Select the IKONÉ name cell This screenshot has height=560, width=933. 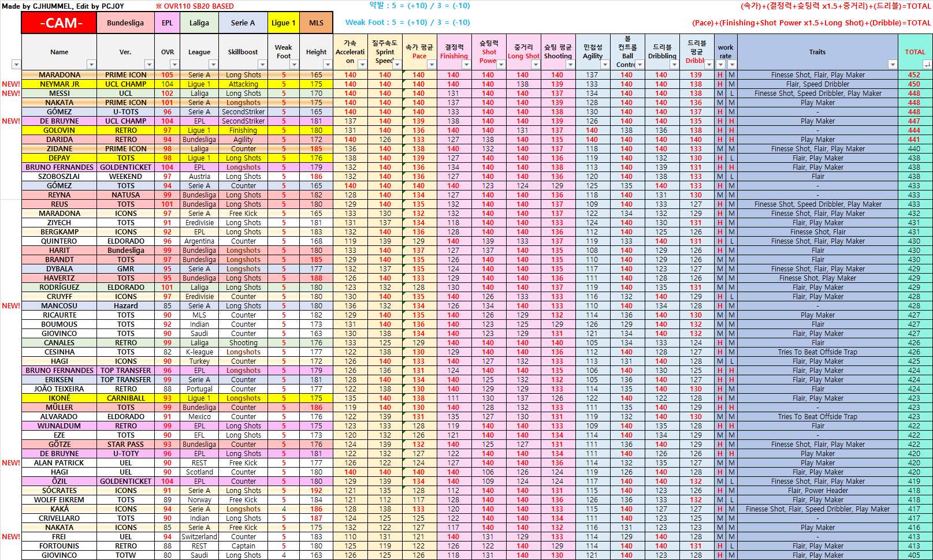pos(59,398)
